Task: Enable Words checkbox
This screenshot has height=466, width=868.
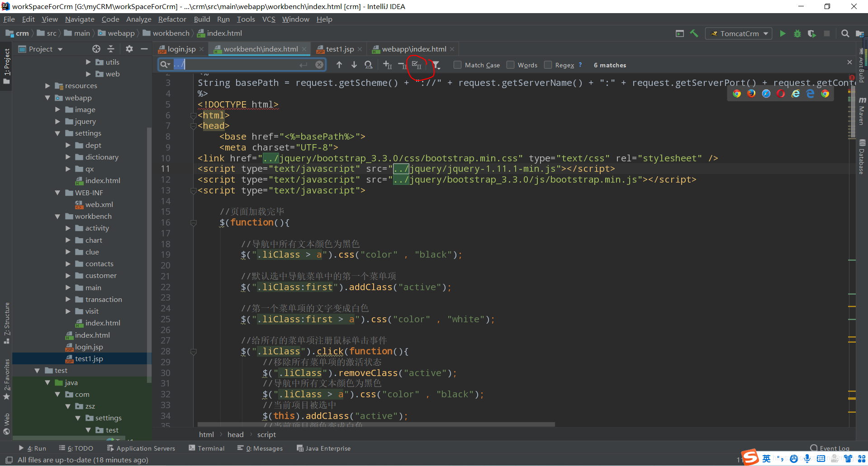Action: 511,65
